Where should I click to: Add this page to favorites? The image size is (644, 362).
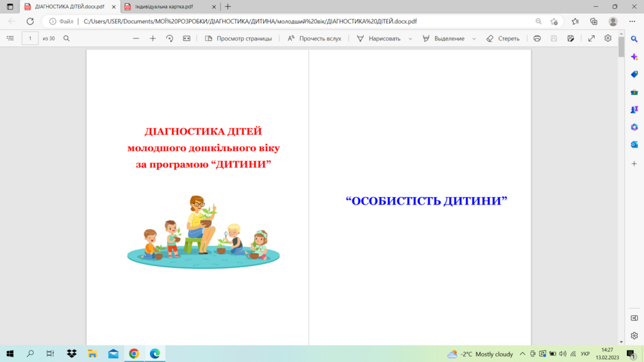point(554,21)
